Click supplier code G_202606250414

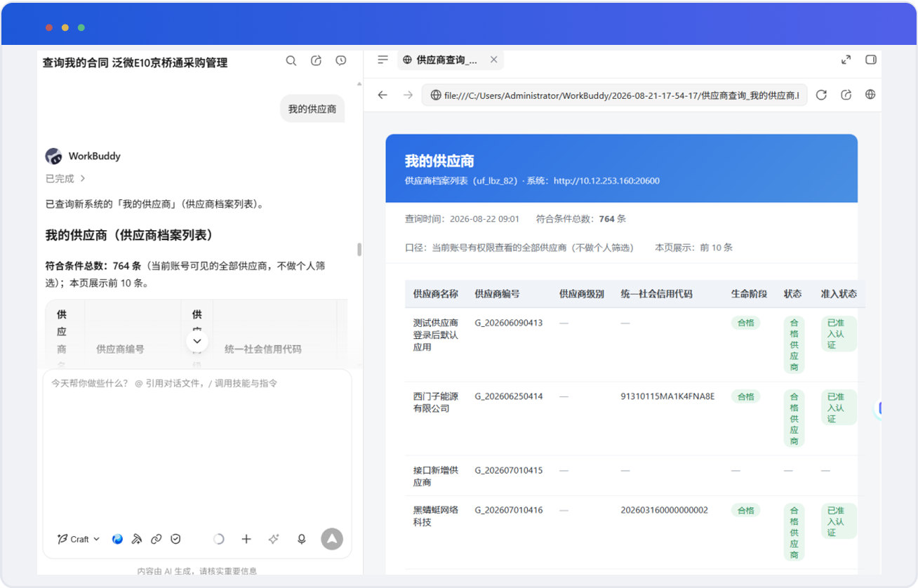[508, 397]
